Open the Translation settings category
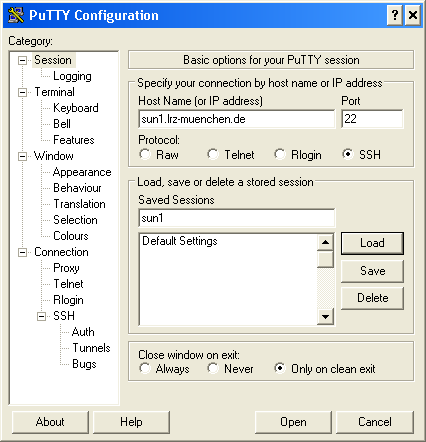The width and height of the screenshot is (426, 442). [x=79, y=204]
